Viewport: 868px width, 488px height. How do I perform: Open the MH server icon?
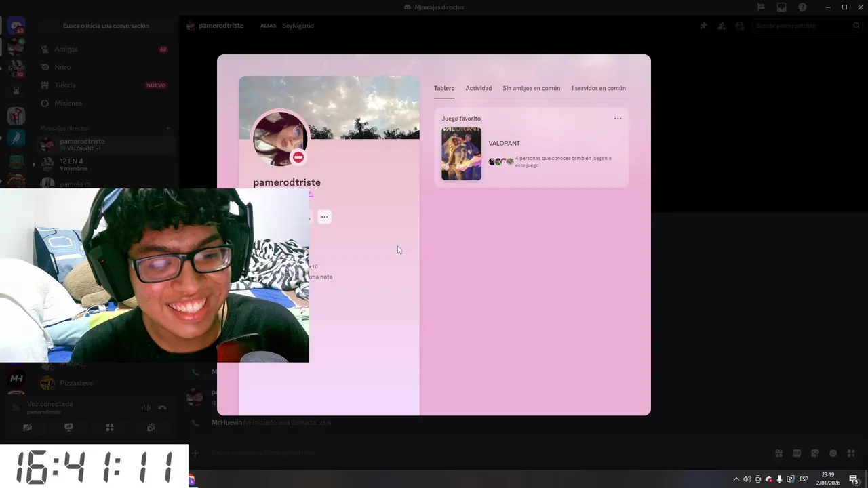[16, 378]
